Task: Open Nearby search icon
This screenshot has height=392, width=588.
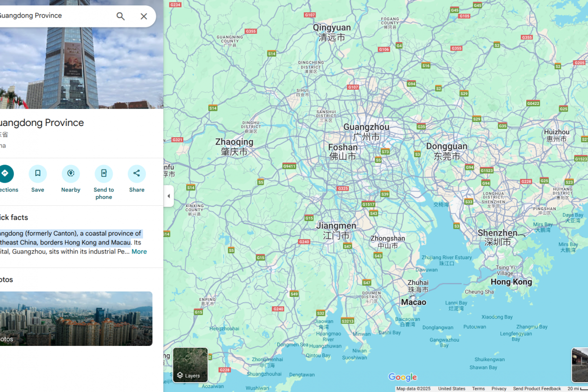Action: [x=71, y=173]
